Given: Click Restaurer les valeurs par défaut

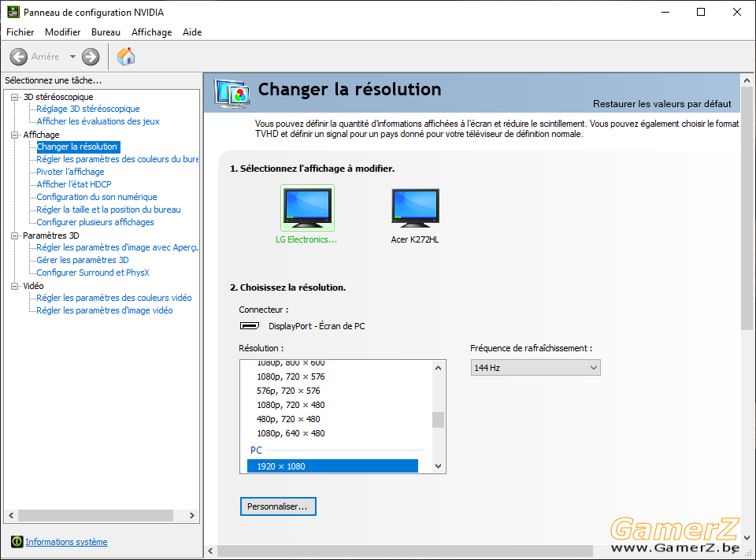Looking at the screenshot, I should coord(662,104).
